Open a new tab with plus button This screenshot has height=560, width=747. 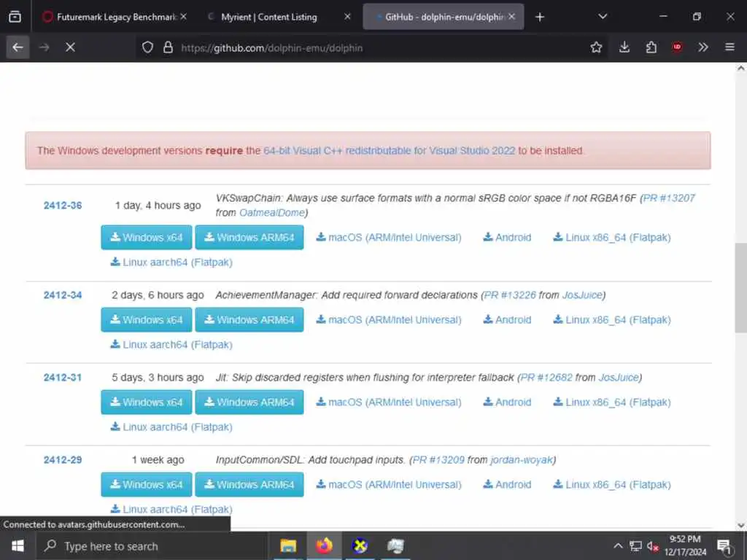(x=539, y=17)
